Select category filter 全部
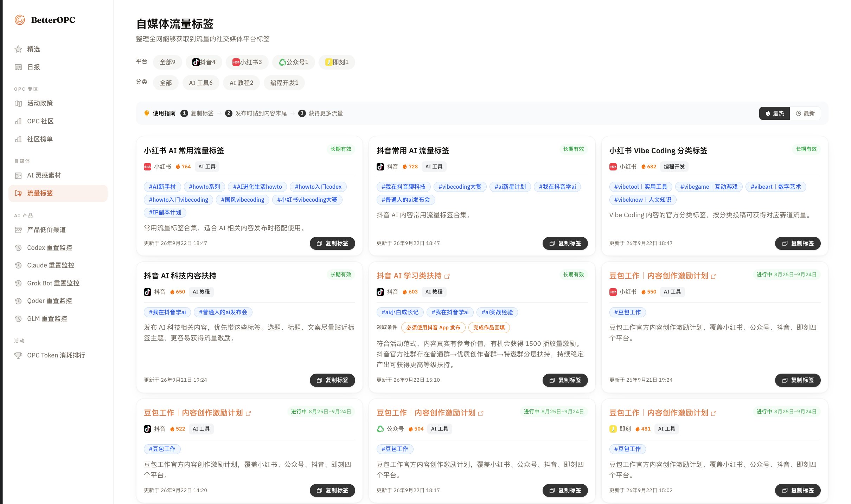This screenshot has height=504, width=851. (x=166, y=83)
